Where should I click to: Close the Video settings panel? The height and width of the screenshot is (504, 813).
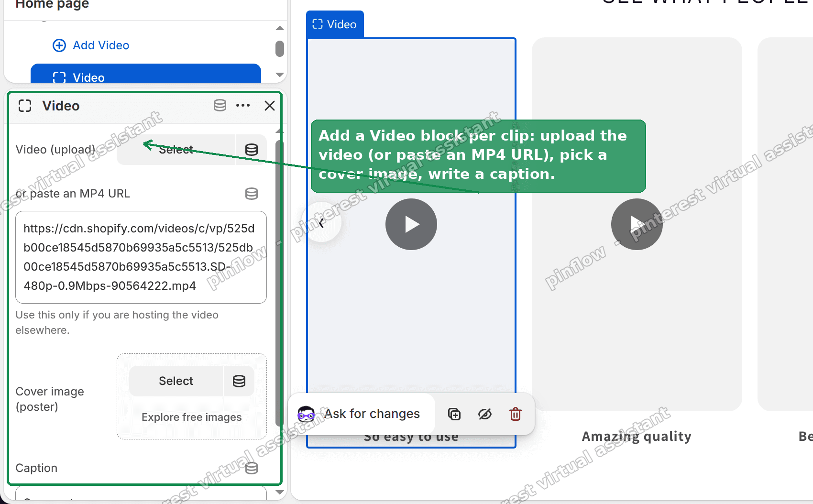[270, 106]
